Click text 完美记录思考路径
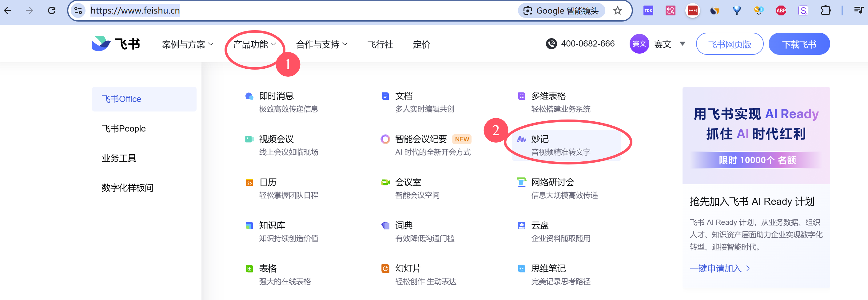 (561, 282)
